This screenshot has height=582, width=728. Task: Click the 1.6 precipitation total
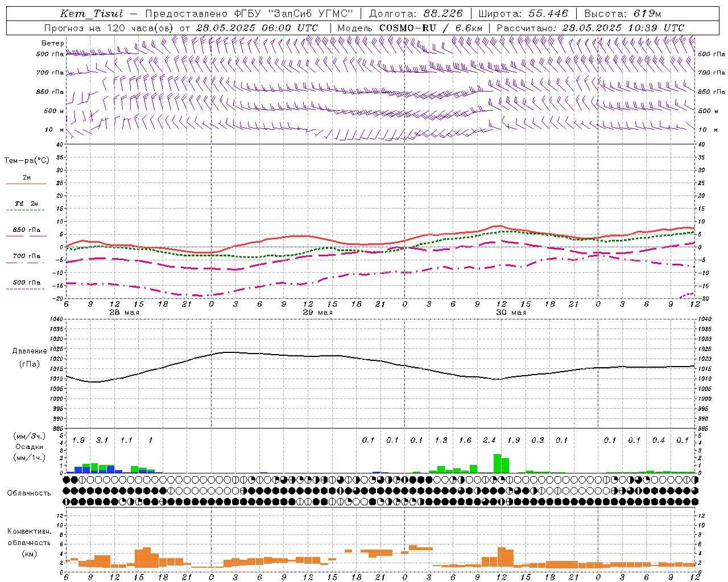pyautogui.click(x=465, y=440)
